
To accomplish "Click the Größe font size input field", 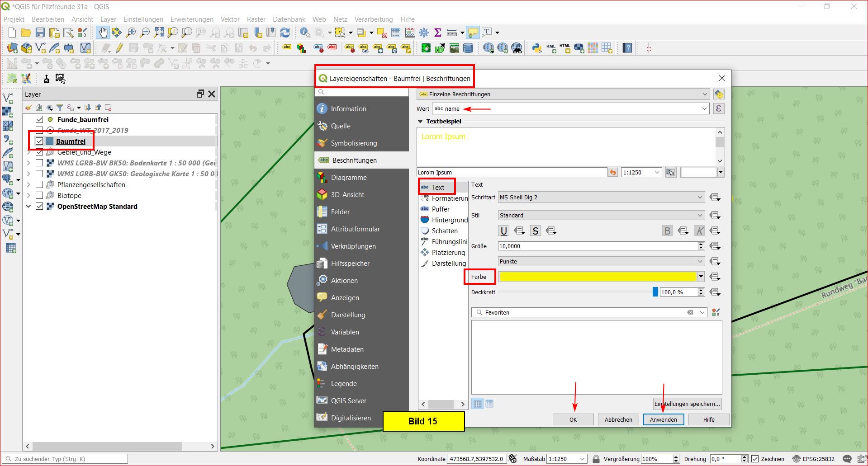I will [x=597, y=246].
